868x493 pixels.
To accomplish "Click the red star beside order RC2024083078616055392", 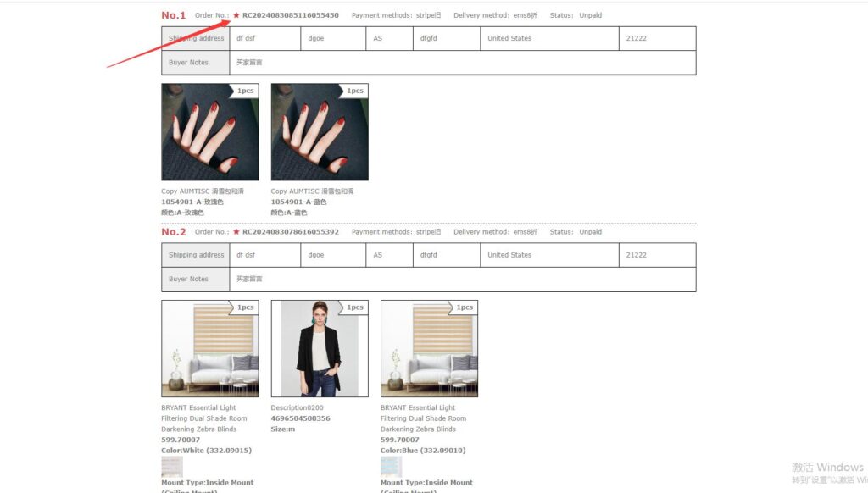I will pos(236,232).
